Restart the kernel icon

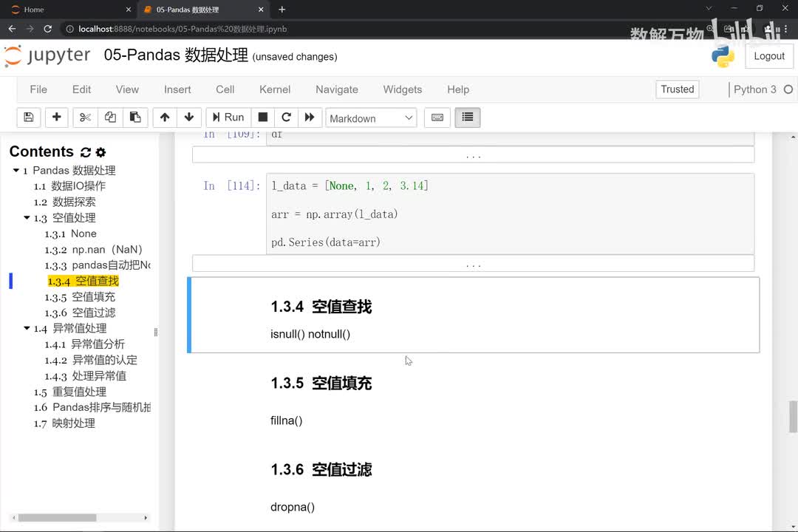286,117
